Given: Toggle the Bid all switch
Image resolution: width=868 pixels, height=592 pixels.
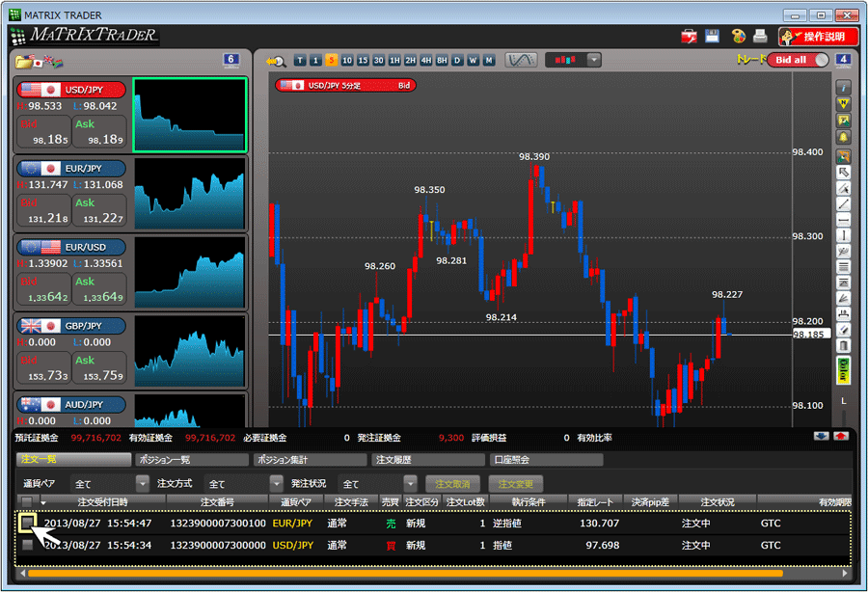Looking at the screenshot, I should [798, 60].
